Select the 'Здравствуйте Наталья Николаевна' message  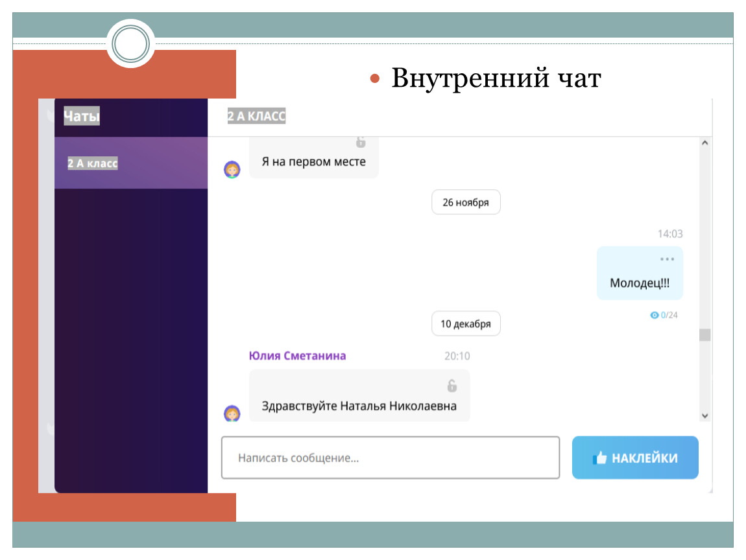[x=359, y=406]
